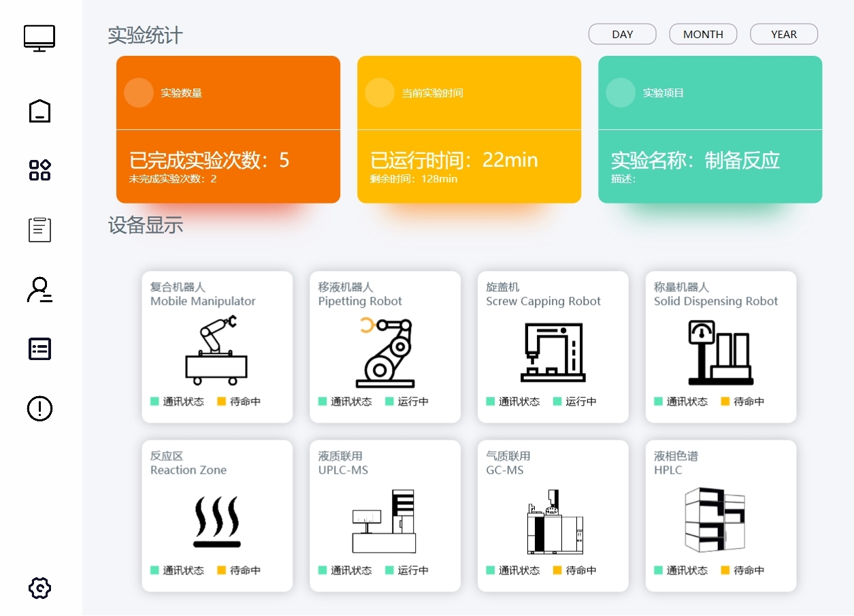
Task: Click the 设备显示 section heading
Action: pyautogui.click(x=146, y=225)
